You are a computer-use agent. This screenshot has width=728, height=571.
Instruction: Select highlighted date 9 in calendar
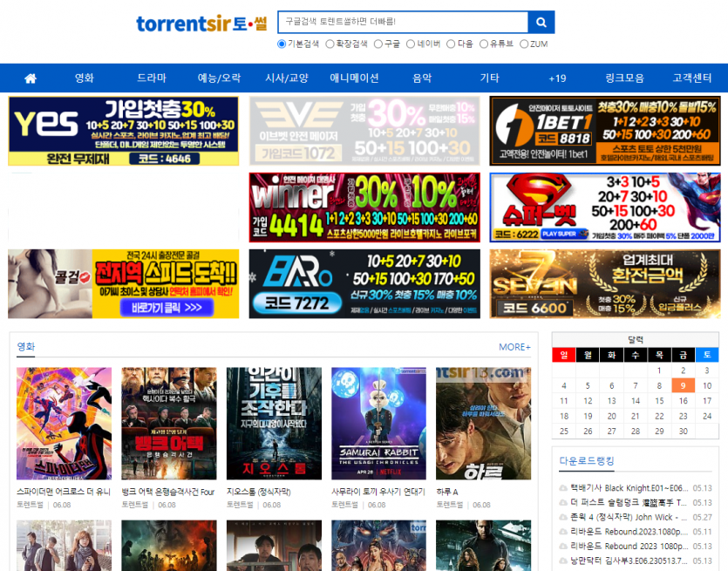pyautogui.click(x=683, y=385)
